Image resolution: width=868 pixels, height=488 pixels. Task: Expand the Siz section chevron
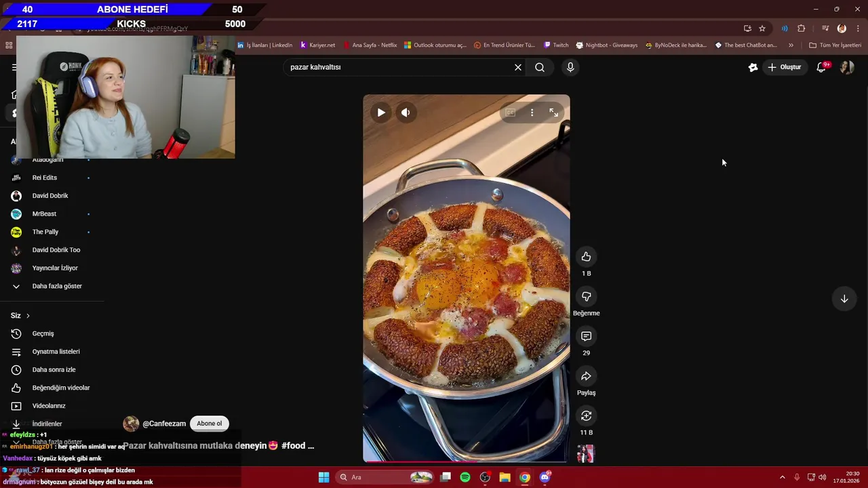coord(28,316)
